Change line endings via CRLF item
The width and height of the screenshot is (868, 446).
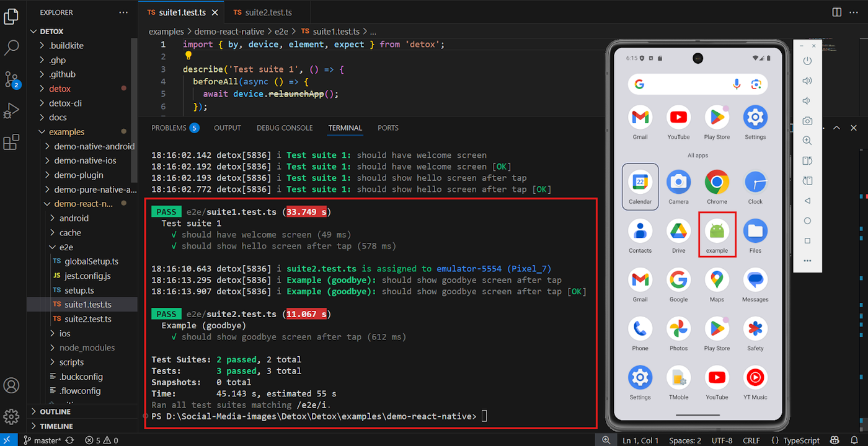pyautogui.click(x=751, y=440)
